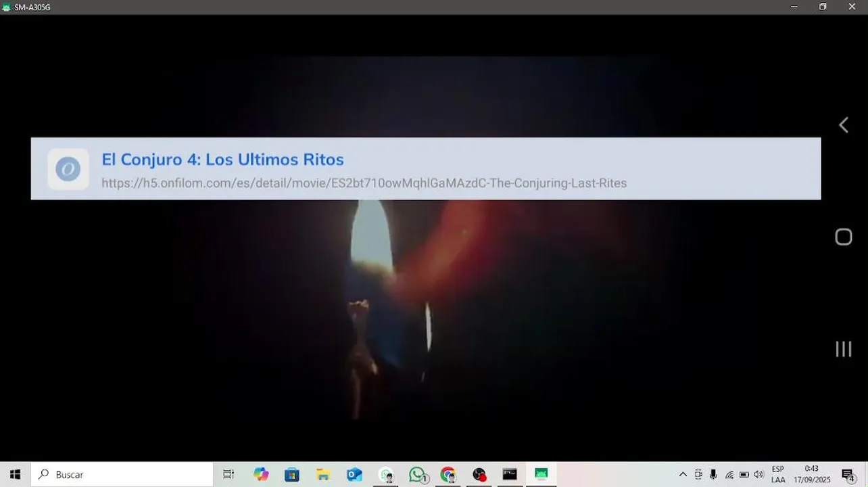Minimize the SM-A305G window
Screen dimensions: 868x487
[x=794, y=7]
